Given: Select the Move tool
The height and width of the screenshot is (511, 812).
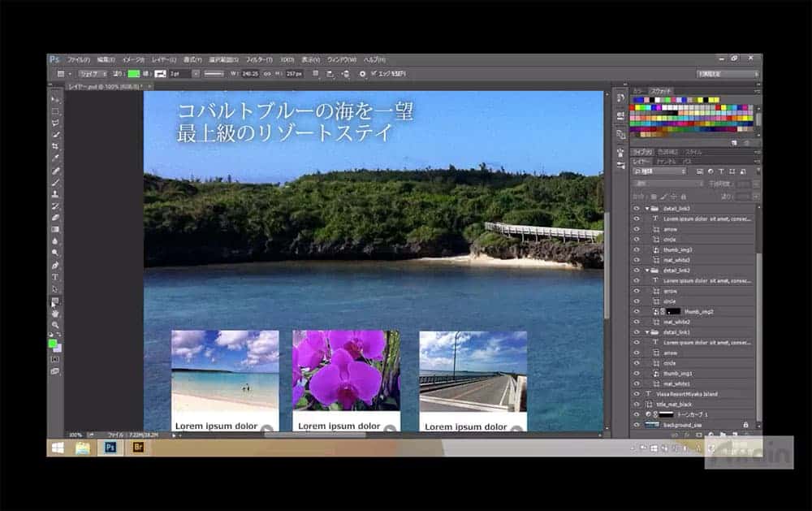Looking at the screenshot, I should [55, 98].
